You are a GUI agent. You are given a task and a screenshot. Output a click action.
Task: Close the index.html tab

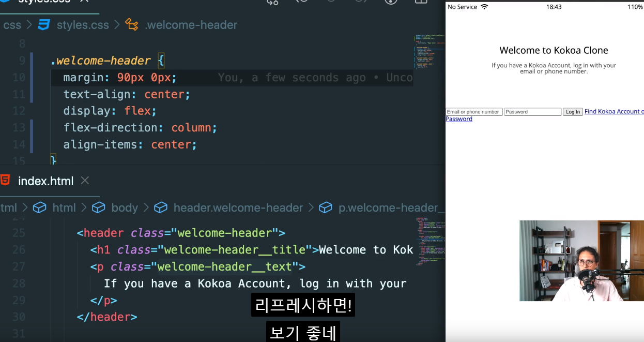click(x=85, y=181)
